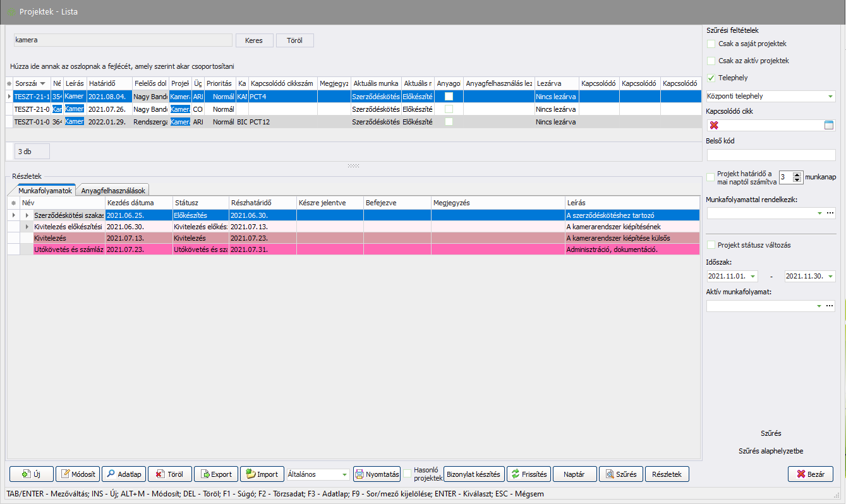Viewport: 846px width, 504px height.
Task: Expand the Szerződéskötési szakasz row
Action: coord(27,216)
